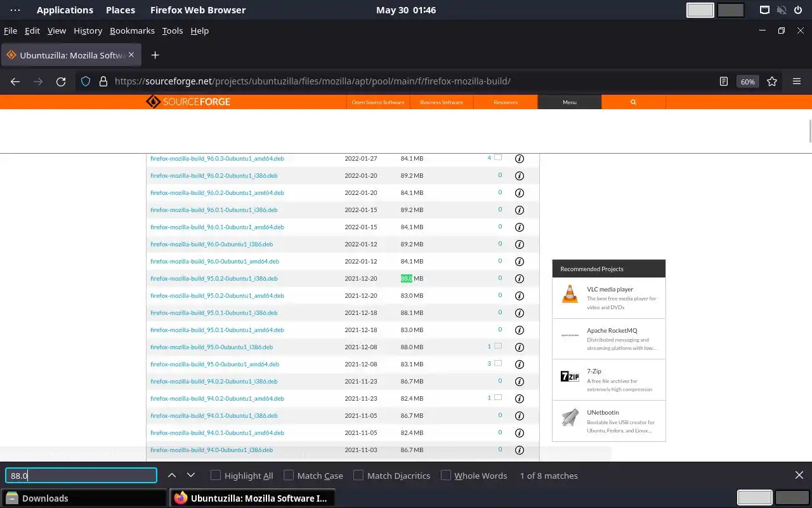Open the Help menu
812x508 pixels.
pos(200,30)
